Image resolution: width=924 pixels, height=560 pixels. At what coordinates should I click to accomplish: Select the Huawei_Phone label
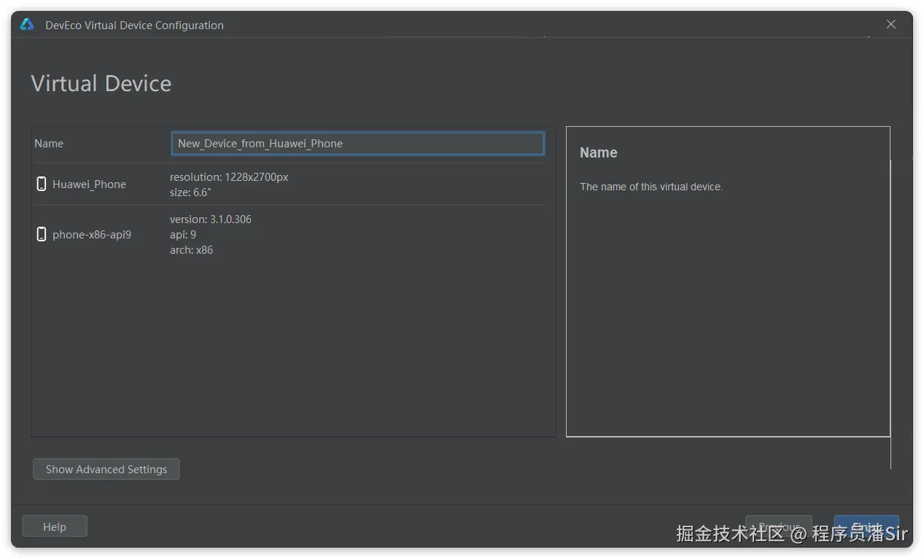[89, 184]
